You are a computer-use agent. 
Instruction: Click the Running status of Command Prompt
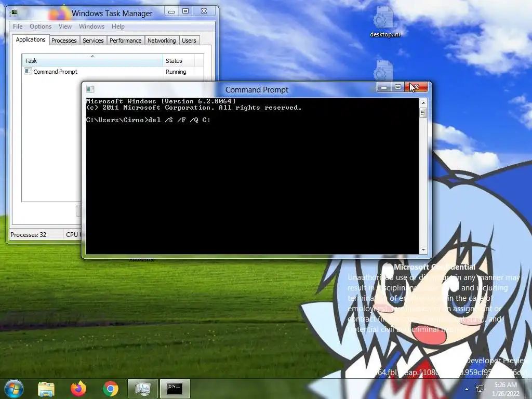pyautogui.click(x=176, y=72)
